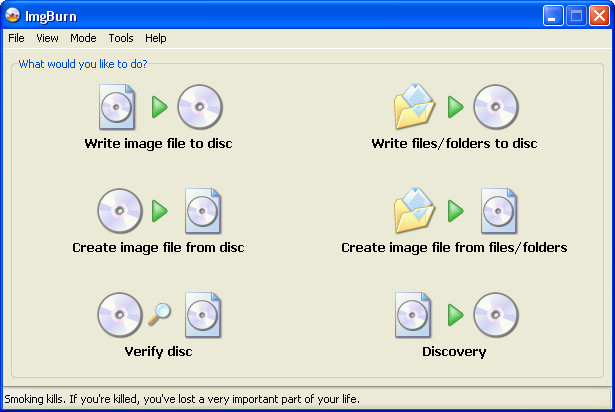Click the 'Smoking kills' status bar message
615x412 pixels.
182,399
